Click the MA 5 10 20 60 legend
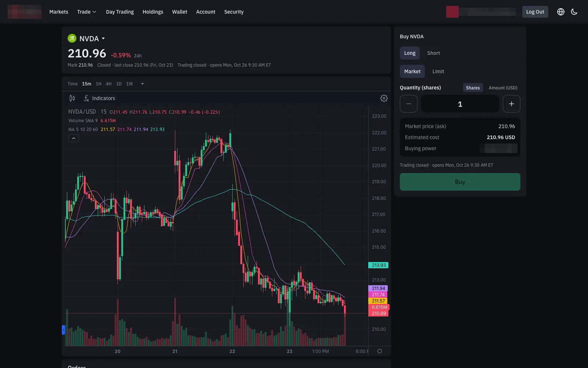The image size is (588, 368). coord(83,130)
